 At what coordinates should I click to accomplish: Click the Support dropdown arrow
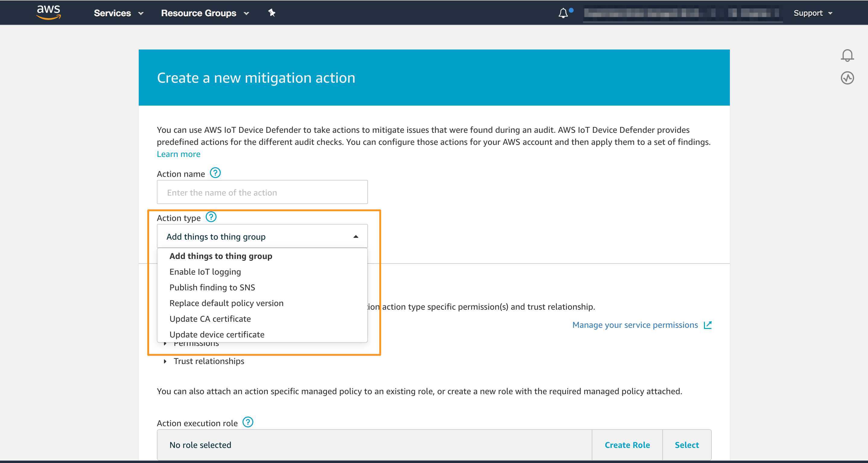click(x=830, y=14)
